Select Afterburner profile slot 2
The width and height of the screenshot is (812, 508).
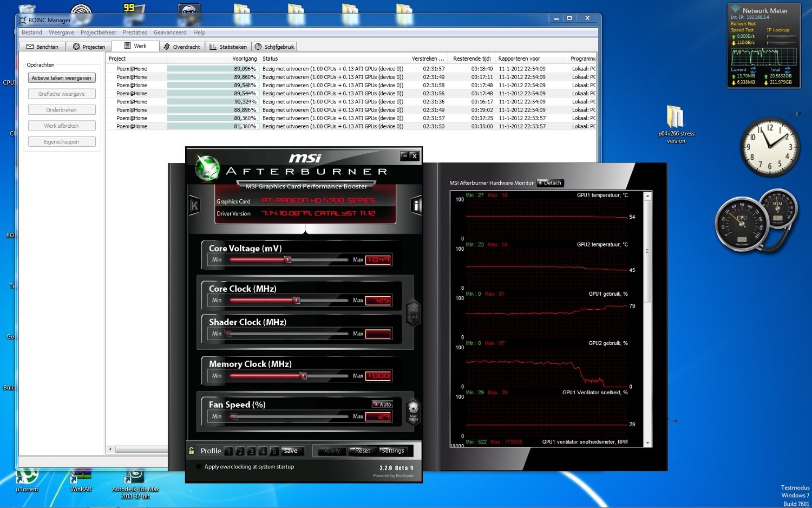(x=240, y=451)
